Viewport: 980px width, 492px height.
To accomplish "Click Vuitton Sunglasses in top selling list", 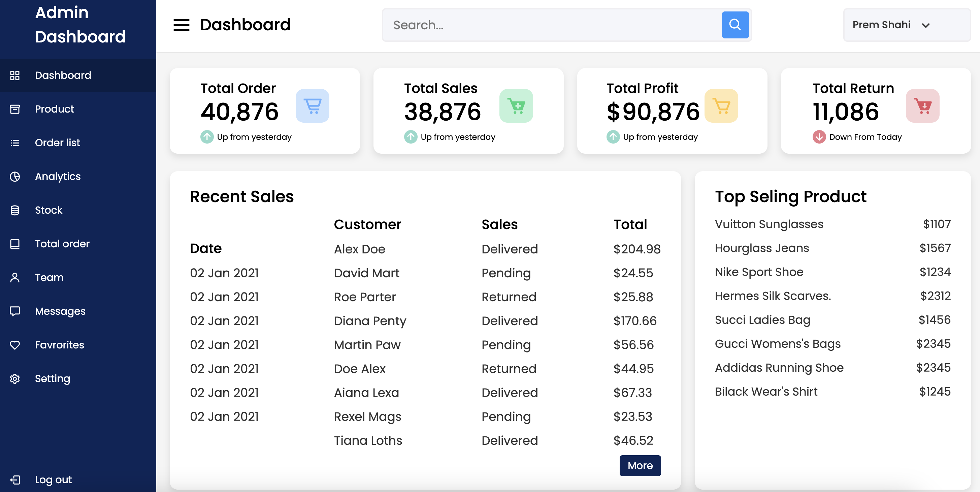I will (769, 224).
